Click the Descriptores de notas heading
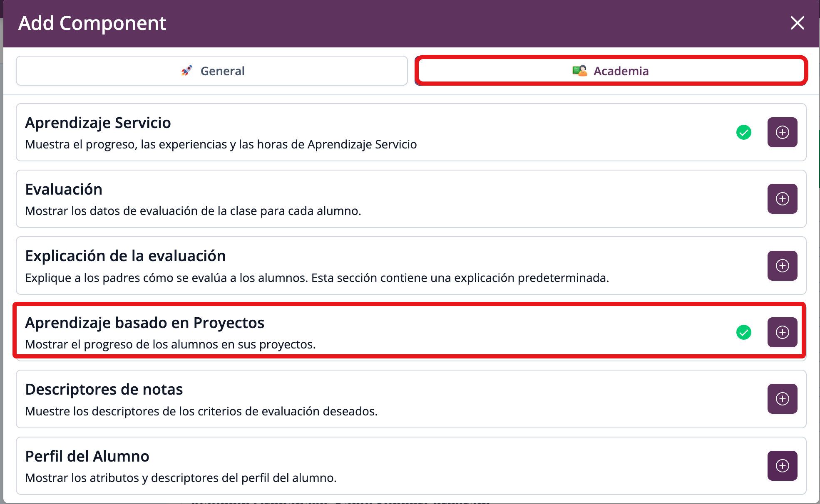 (104, 389)
